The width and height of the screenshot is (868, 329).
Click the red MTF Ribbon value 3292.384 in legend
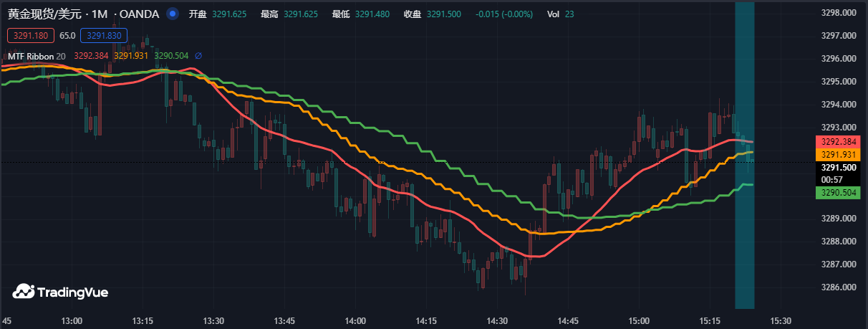click(91, 56)
